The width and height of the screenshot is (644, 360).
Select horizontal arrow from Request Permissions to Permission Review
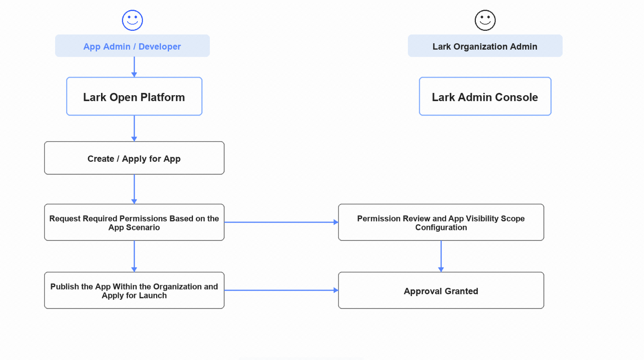click(x=281, y=222)
